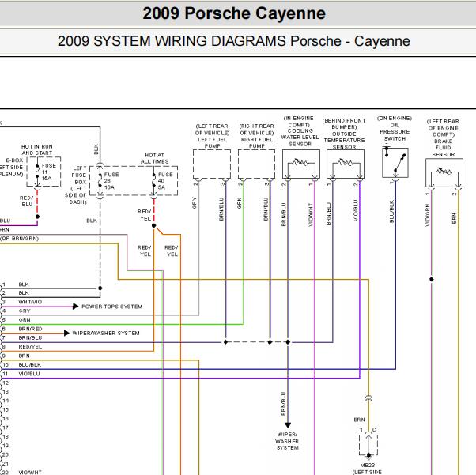This screenshot has width=476, height=475.
Task: Click "WIPER/WASHER SYSTEM" text beside the BRN/RED wire
Action: [106, 334]
